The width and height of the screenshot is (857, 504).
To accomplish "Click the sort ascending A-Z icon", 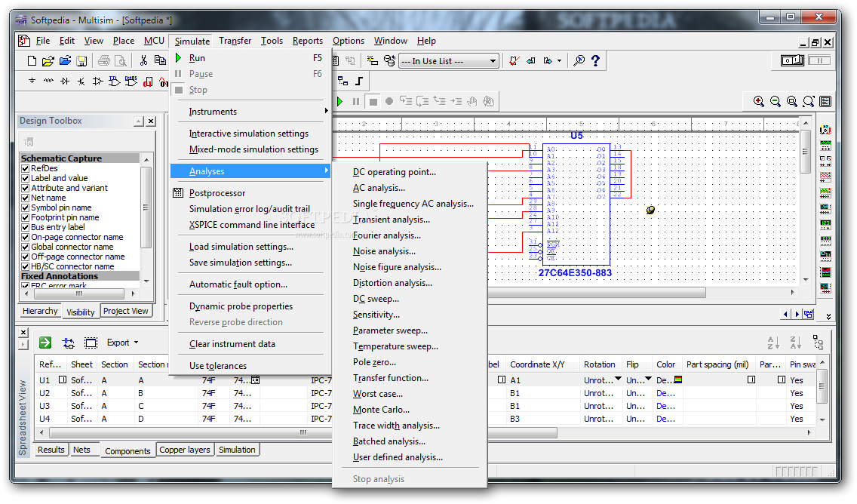I will point(773,343).
